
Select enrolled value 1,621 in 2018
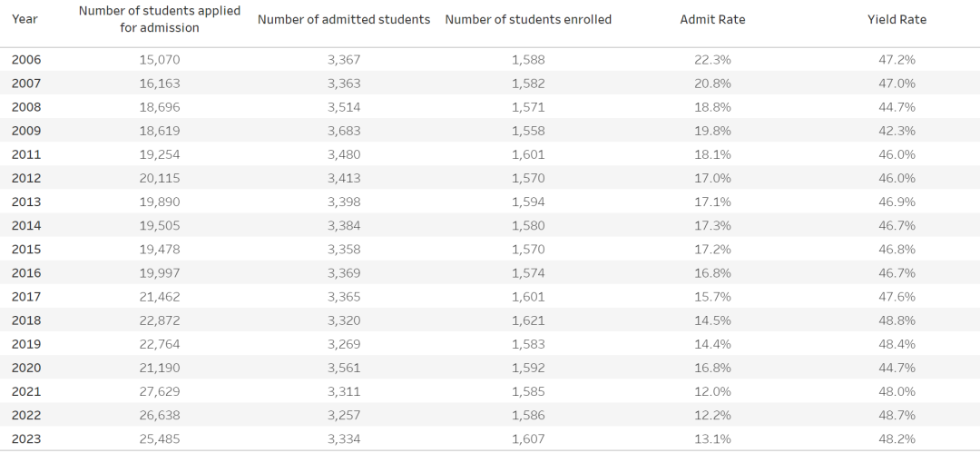click(x=528, y=320)
